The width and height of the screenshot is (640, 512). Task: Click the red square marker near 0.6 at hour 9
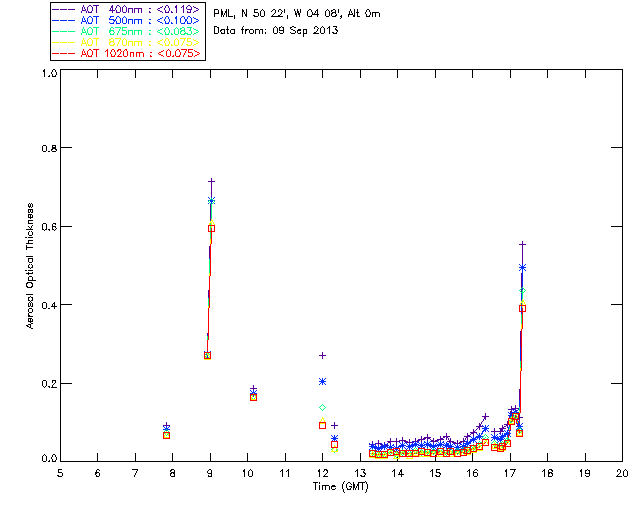[211, 228]
